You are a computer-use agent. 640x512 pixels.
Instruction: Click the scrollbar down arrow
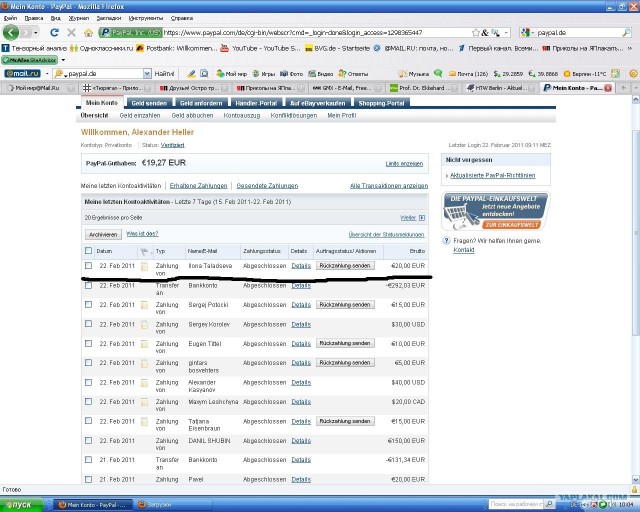[635, 479]
